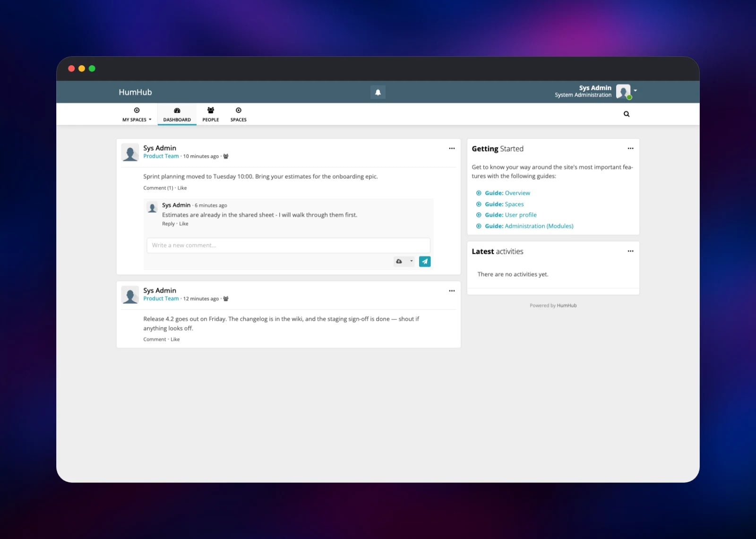Click 6 minutes ago comment timestamp
Screen dimensions: 756x539
(x=211, y=205)
